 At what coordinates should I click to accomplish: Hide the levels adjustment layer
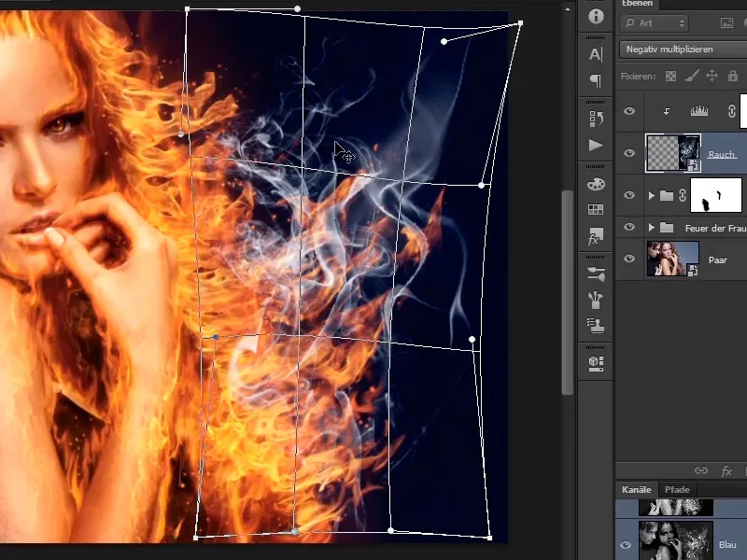click(629, 111)
